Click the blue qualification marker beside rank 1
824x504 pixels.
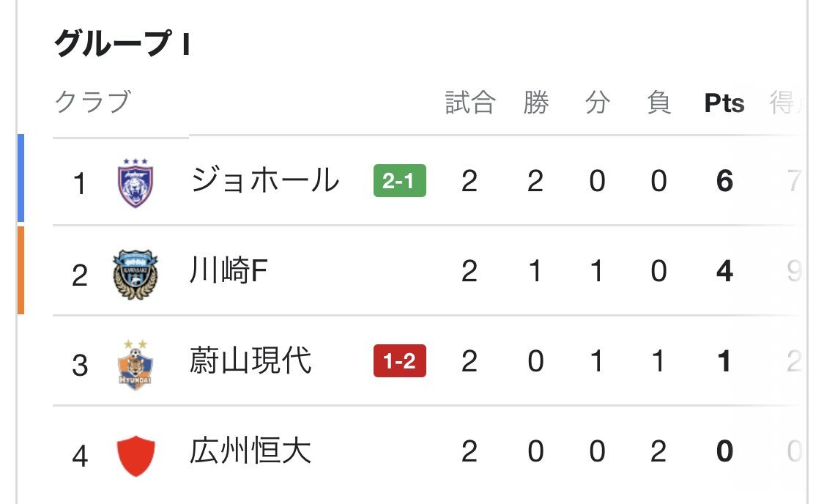[21, 178]
